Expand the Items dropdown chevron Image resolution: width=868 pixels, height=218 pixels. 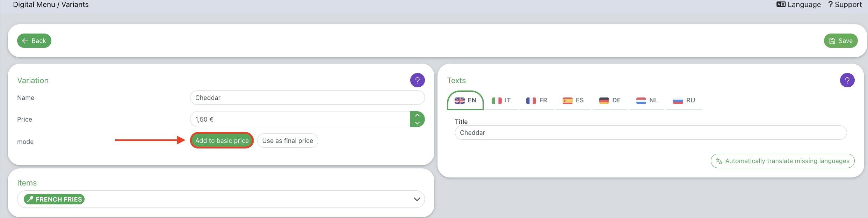pyautogui.click(x=417, y=199)
